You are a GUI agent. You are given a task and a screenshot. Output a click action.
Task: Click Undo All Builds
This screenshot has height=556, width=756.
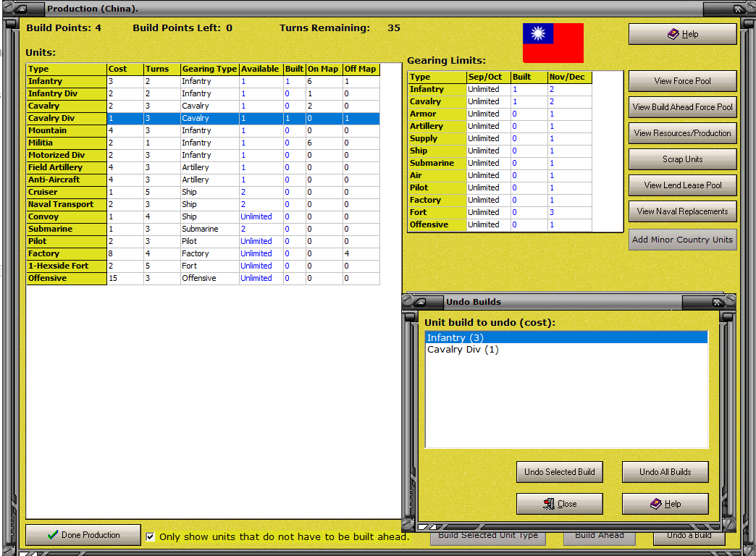[x=665, y=472]
